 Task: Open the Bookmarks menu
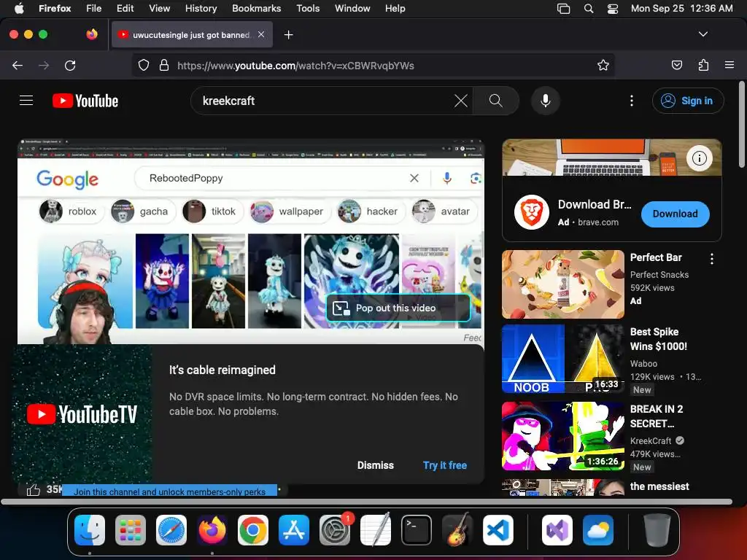[x=256, y=8]
